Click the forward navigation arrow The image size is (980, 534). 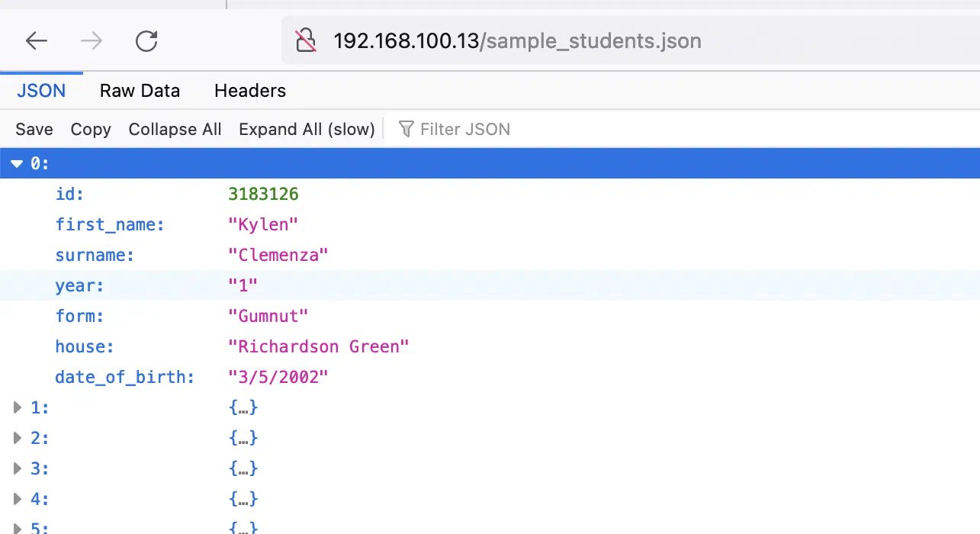tap(92, 40)
